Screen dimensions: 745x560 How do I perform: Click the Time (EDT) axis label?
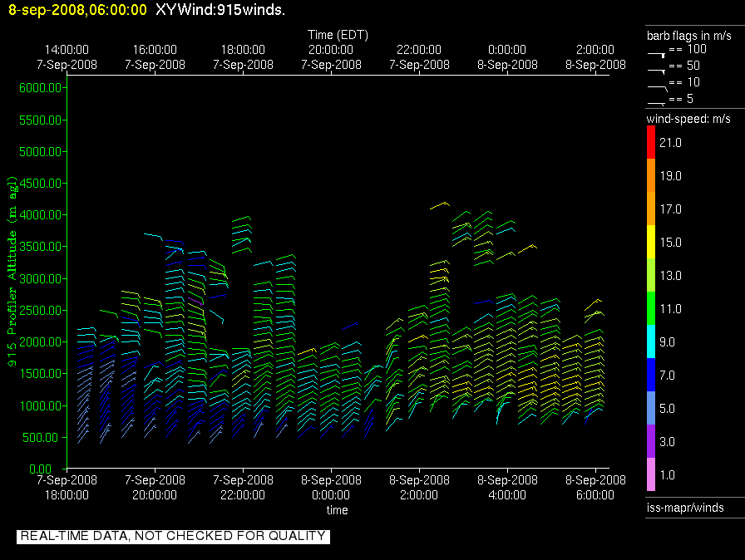pyautogui.click(x=338, y=35)
